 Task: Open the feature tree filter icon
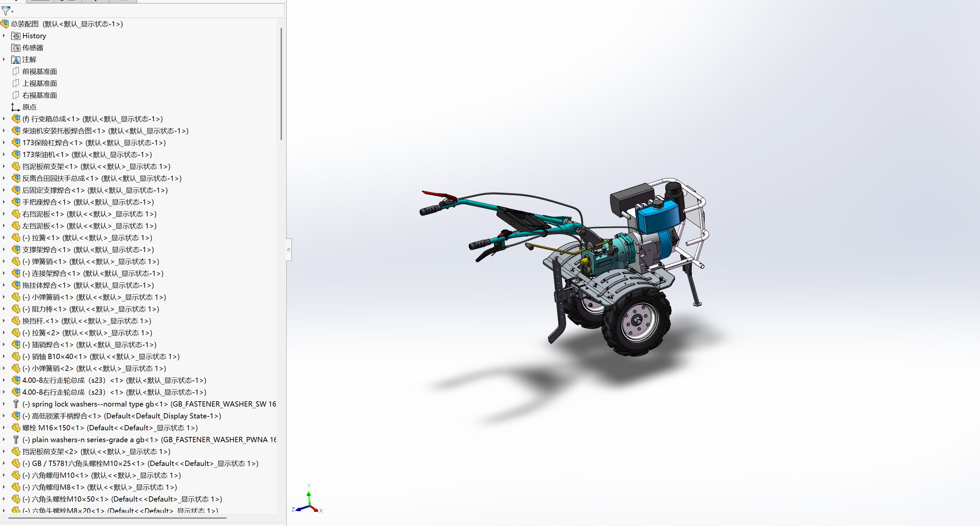pos(5,11)
